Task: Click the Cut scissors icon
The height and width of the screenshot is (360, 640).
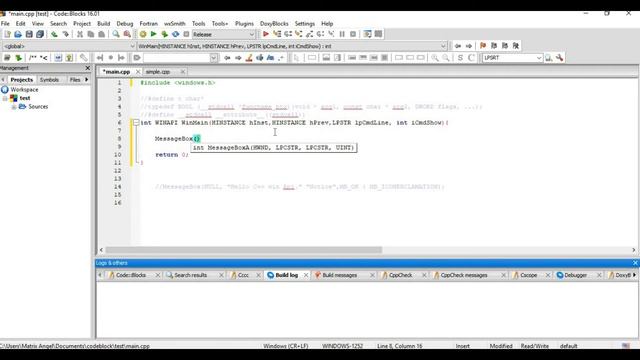Action: coord(80,34)
